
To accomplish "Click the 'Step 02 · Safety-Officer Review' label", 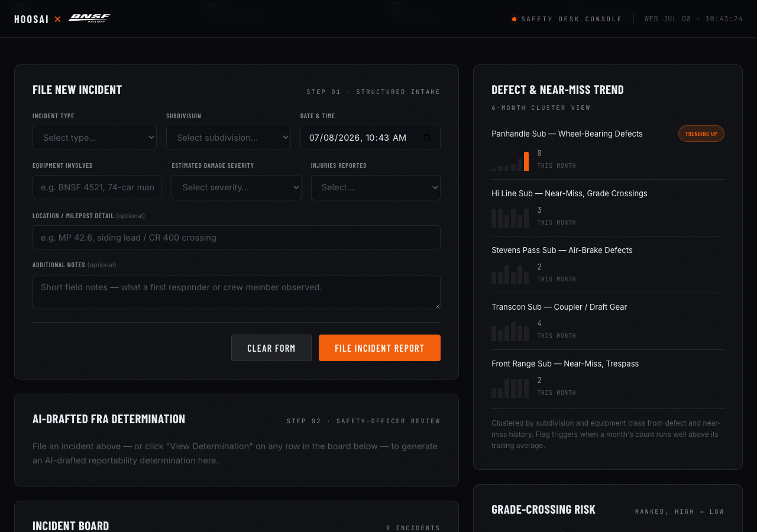I will (x=364, y=421).
